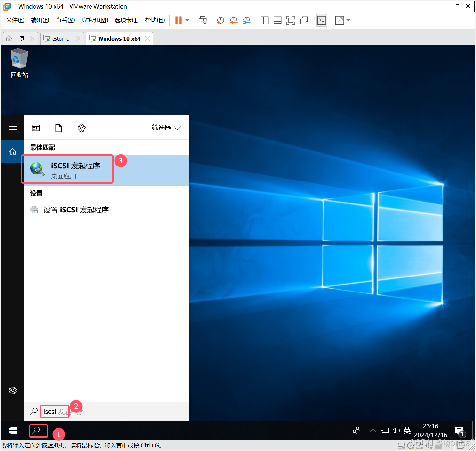Switch the 英 input method indicator
The height and width of the screenshot is (451, 476).
[x=407, y=431]
